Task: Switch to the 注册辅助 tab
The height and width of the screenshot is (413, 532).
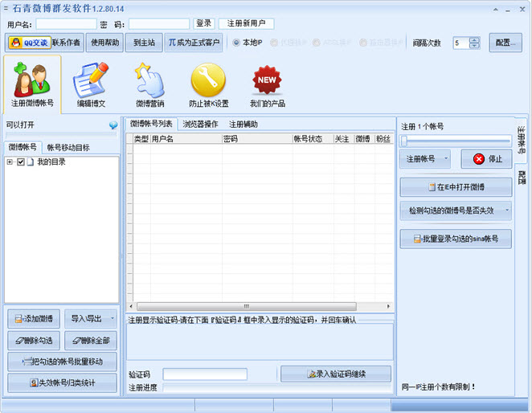Action: [x=243, y=125]
